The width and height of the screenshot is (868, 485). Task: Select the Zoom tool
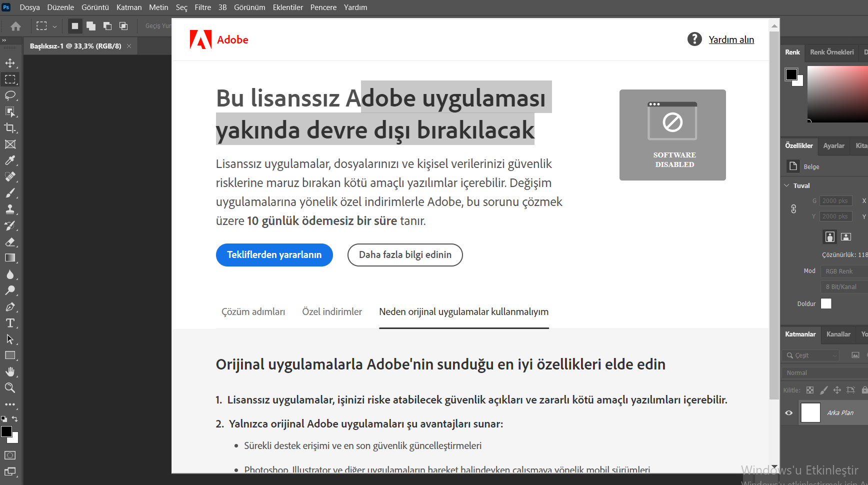point(10,387)
